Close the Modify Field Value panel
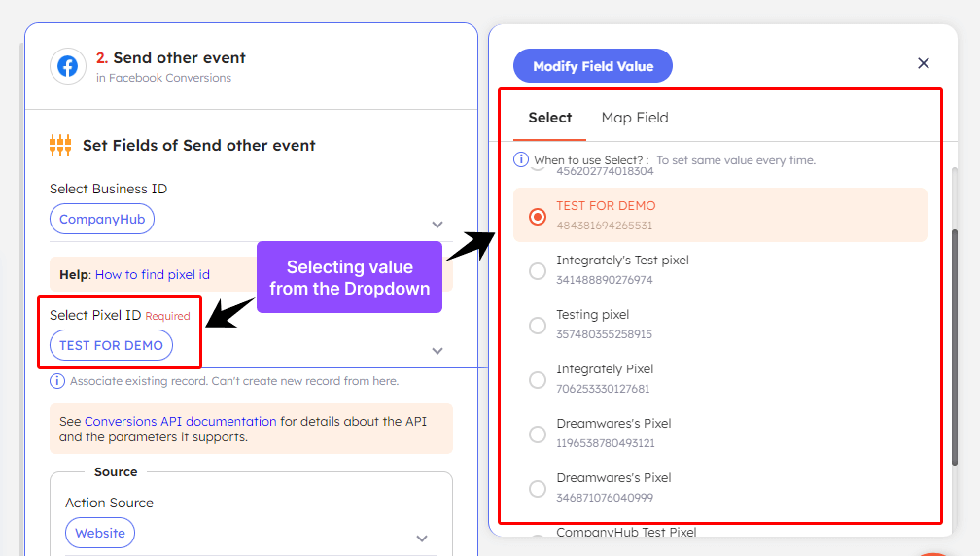Screen dimensions: 980x556 [924, 63]
